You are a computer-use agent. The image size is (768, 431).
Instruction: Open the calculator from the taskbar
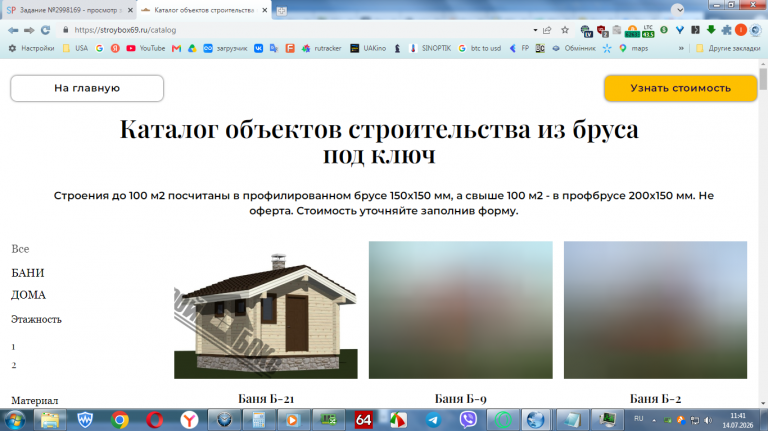(x=259, y=420)
